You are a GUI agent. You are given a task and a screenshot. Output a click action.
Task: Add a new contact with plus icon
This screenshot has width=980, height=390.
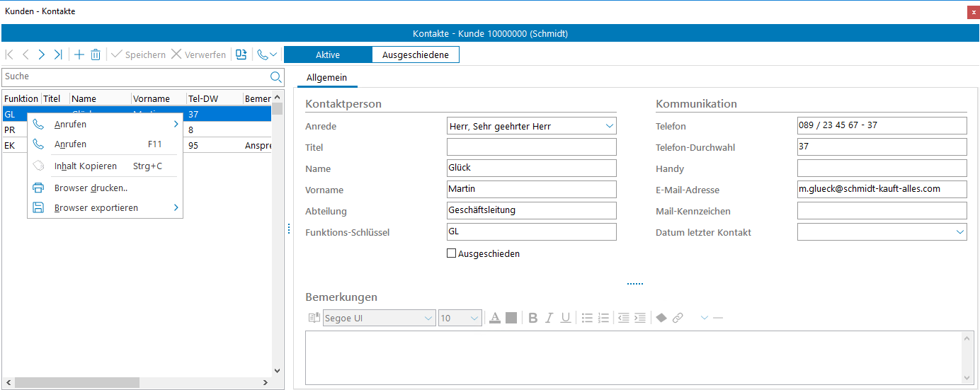coord(79,55)
